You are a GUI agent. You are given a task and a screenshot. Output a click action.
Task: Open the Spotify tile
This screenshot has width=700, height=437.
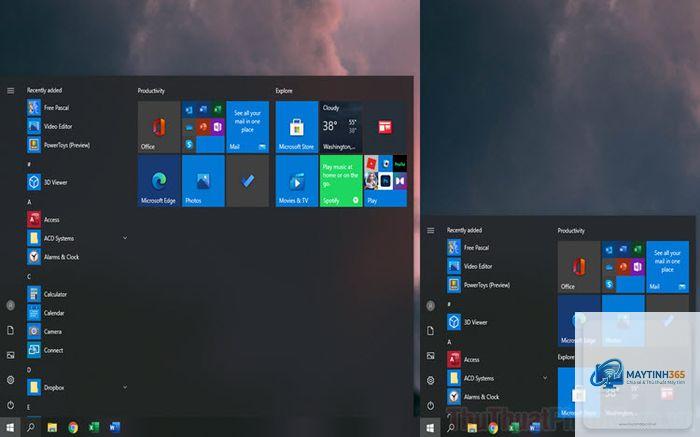pyautogui.click(x=341, y=181)
